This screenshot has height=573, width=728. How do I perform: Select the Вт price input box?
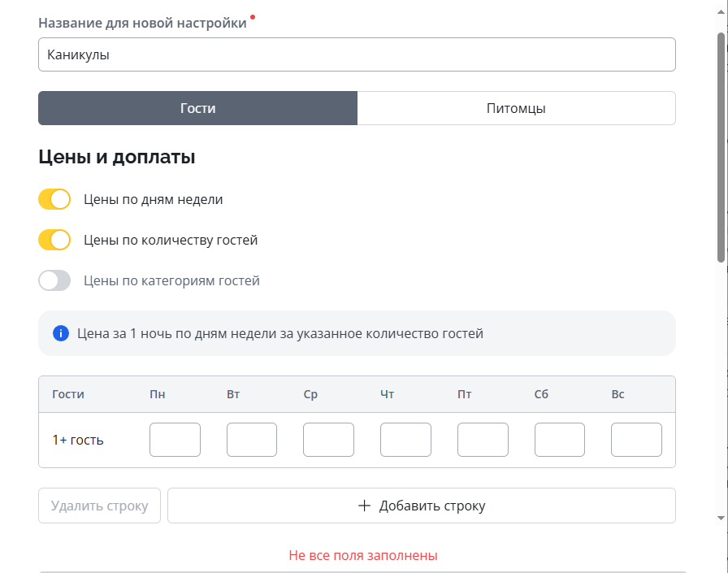pos(252,440)
